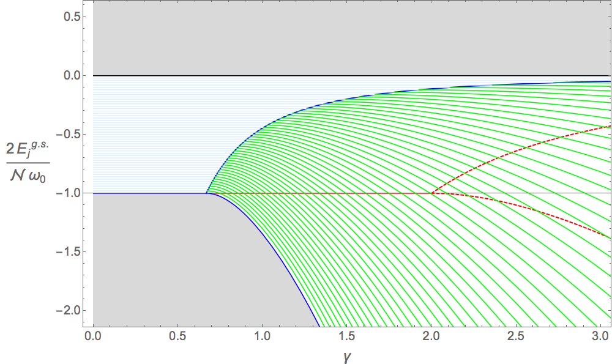
Task: Click the y-axis tick label −2.0
Action: pyautogui.click(x=68, y=311)
